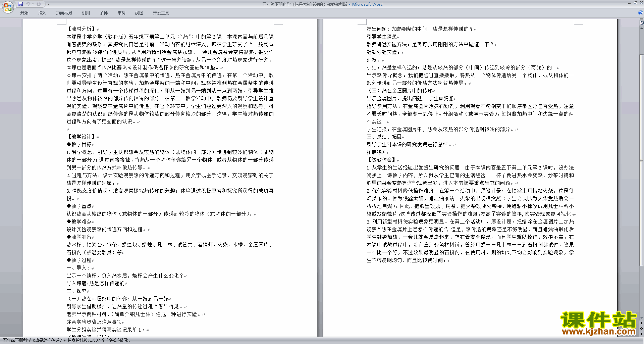Click the Redo/Repeat icon
The height and width of the screenshot is (344, 644).
click(39, 4)
